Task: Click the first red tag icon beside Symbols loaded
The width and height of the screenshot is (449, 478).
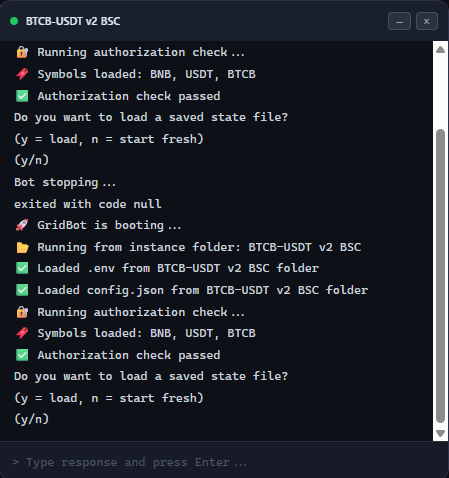Action: click(x=22, y=74)
